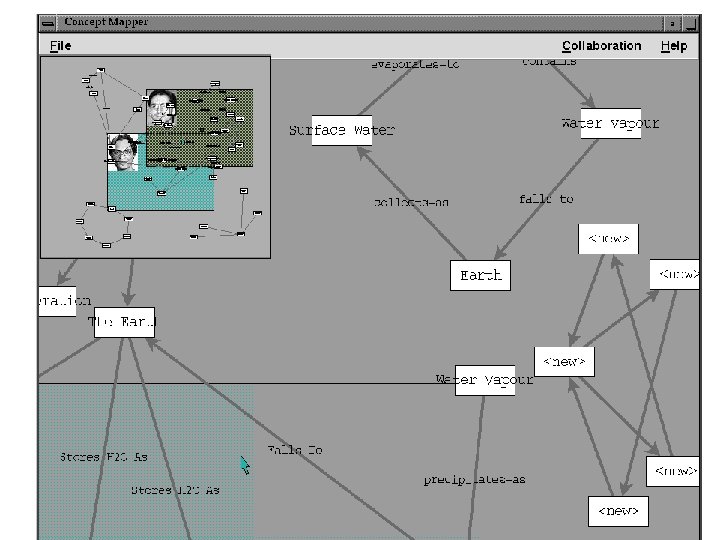Click the lower face photo in overview map

(123, 152)
